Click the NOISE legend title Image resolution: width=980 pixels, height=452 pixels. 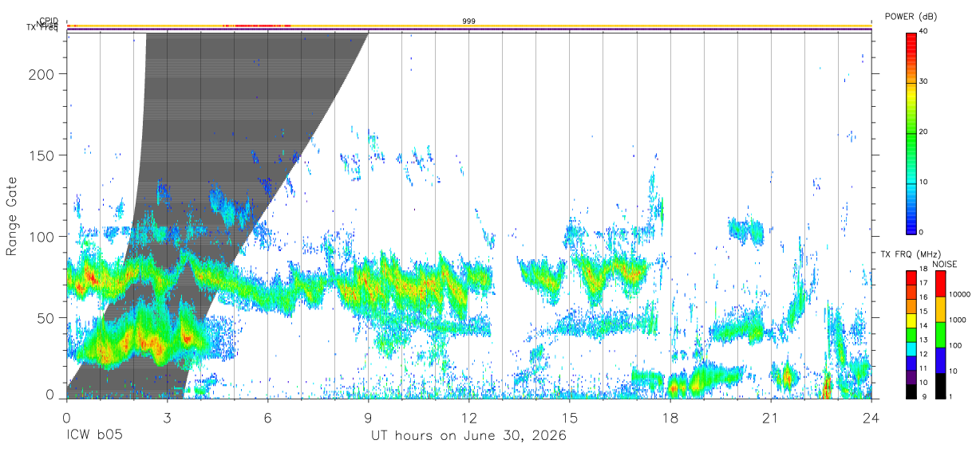pos(945,264)
